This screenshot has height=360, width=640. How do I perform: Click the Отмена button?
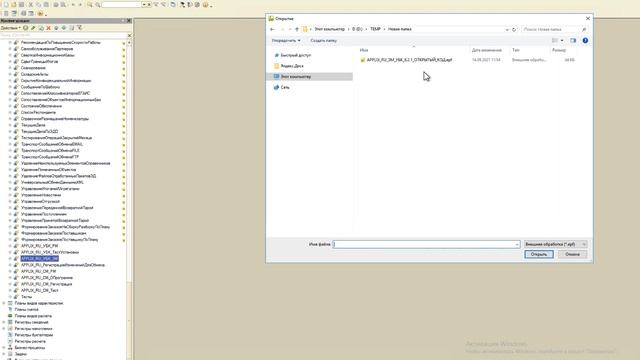point(572,254)
